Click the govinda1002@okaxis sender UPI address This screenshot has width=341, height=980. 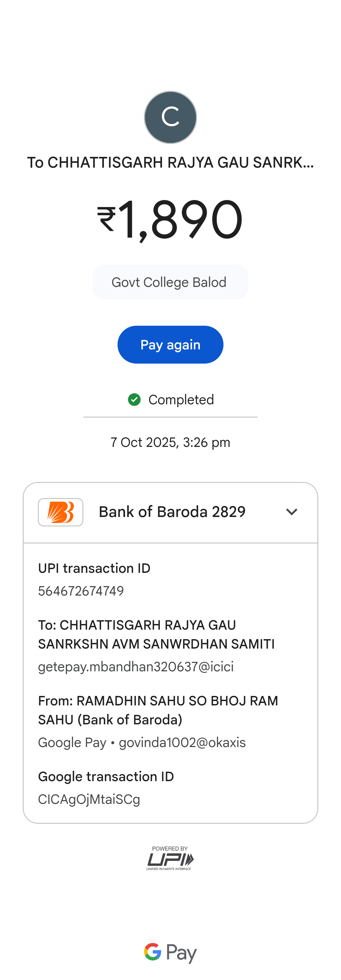click(182, 742)
